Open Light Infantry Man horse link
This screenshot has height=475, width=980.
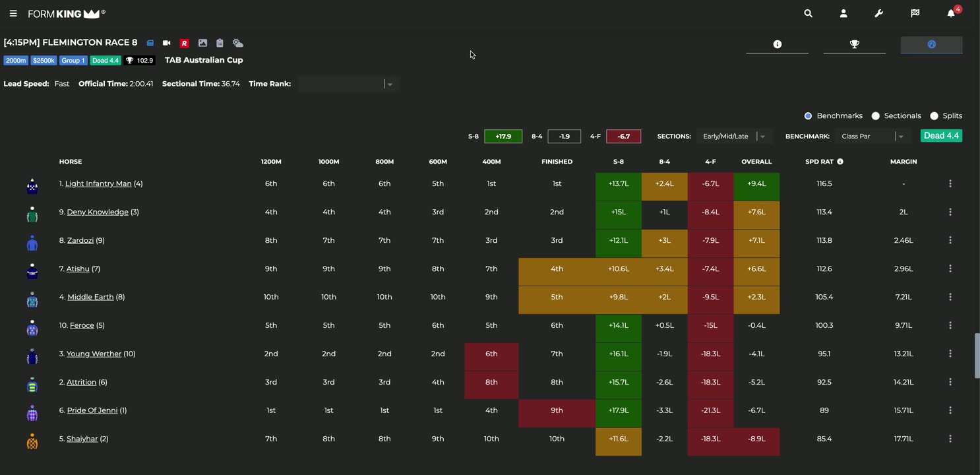(98, 183)
